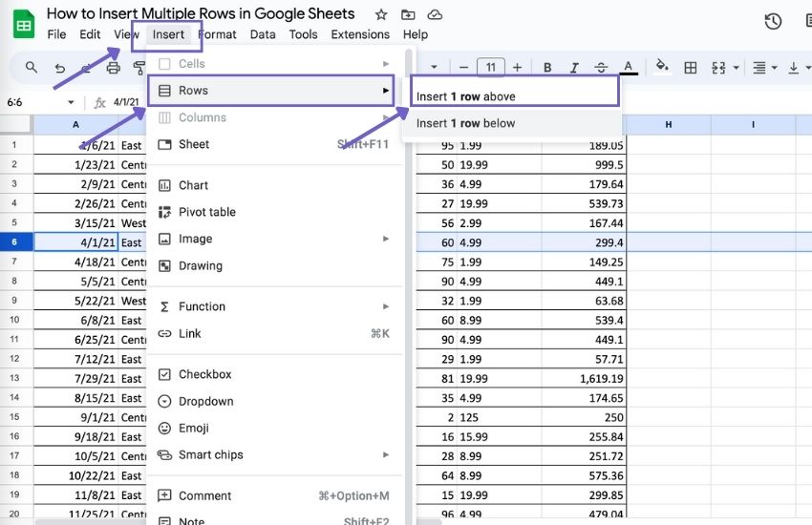Select row 6 header
This screenshot has width=812, height=525.
coord(14,242)
